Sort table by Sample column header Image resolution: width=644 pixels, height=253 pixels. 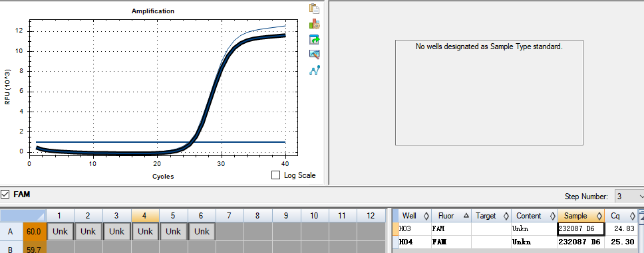[x=581, y=216]
